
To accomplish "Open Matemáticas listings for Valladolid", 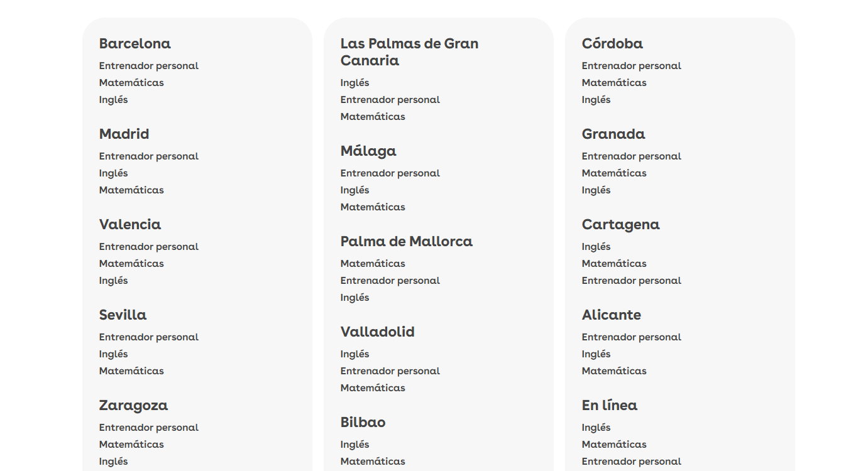I will (x=372, y=387).
